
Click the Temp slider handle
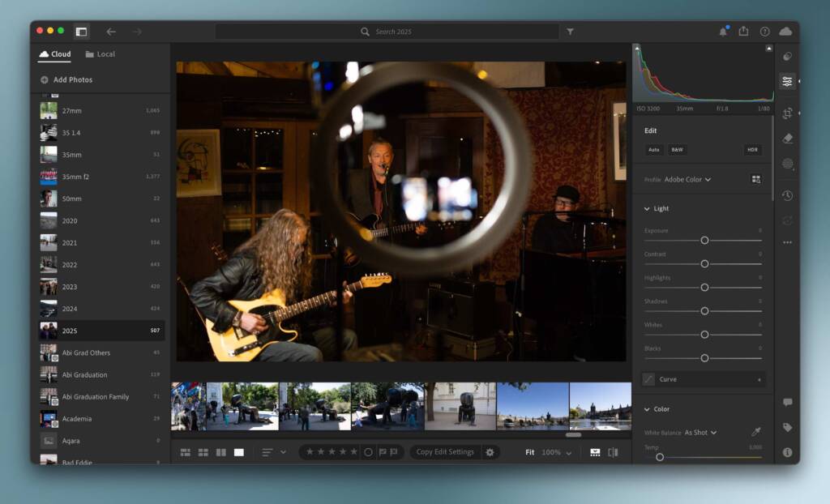(x=660, y=457)
